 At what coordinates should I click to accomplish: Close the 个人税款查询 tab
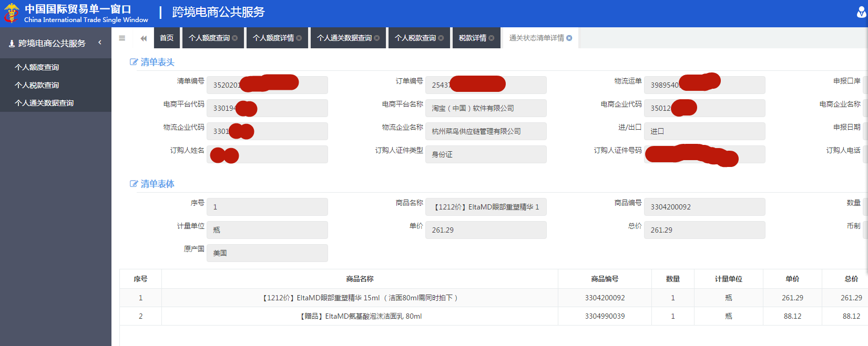click(441, 38)
